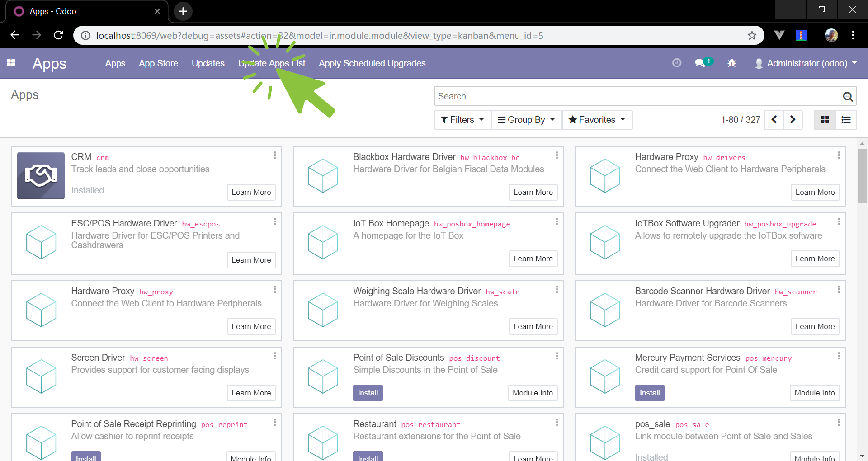Expand the Favorites dropdown
Image resolution: width=868 pixels, height=461 pixels.
[x=597, y=120]
